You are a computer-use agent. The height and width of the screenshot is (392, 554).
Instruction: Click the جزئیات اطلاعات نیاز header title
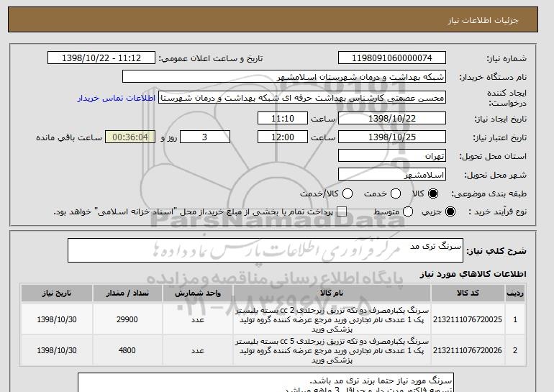(x=483, y=20)
